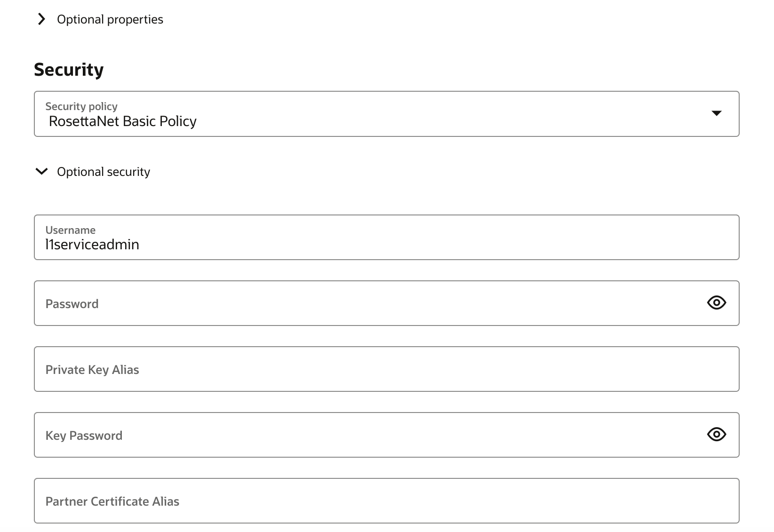Click the Optional security label text
Image resolution: width=774 pixels, height=532 pixels.
click(x=103, y=172)
